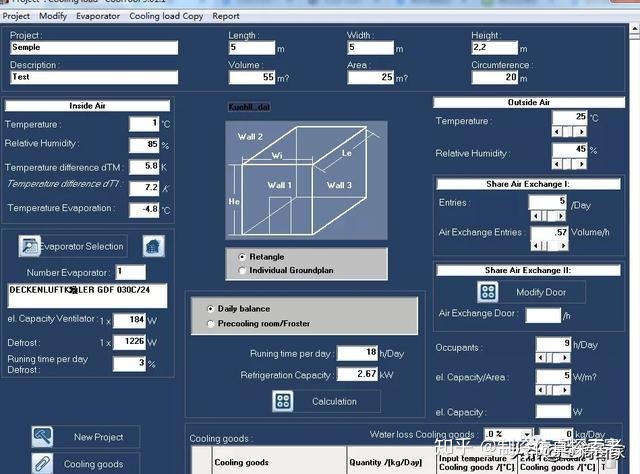Click the vertical scrollbar up arrow
The width and height of the screenshot is (640, 474).
pos(635,29)
